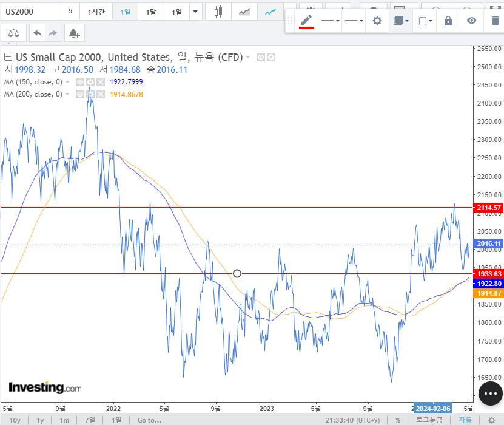This screenshot has height=425, width=504.
Task: Lock the selected drawing
Action: (x=448, y=21)
